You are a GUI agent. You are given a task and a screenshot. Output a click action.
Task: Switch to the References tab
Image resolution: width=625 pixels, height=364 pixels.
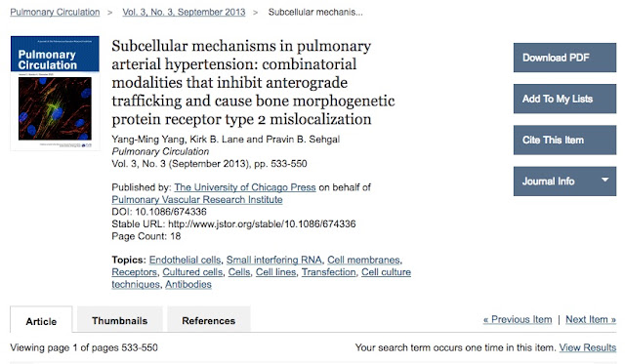(x=208, y=321)
